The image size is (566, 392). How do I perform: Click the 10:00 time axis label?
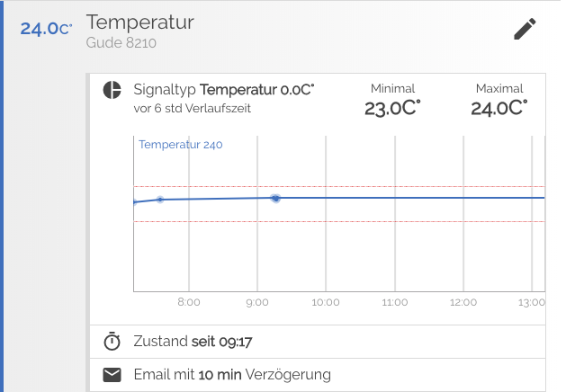coord(326,302)
